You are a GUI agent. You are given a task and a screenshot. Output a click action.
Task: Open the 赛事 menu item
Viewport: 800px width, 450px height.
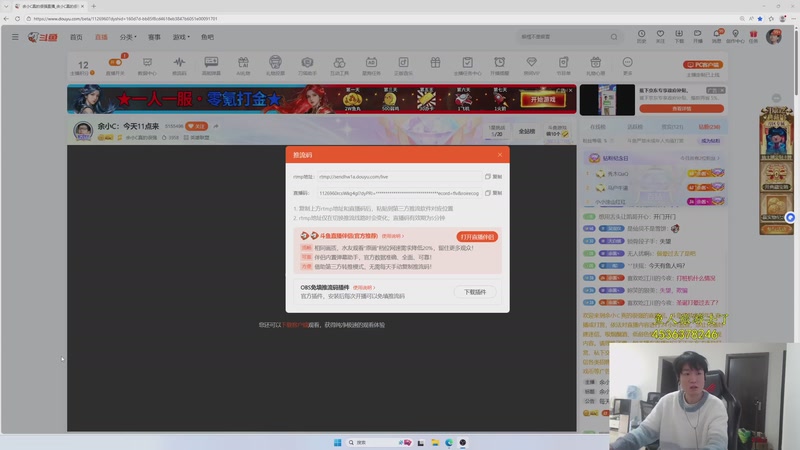click(x=154, y=37)
